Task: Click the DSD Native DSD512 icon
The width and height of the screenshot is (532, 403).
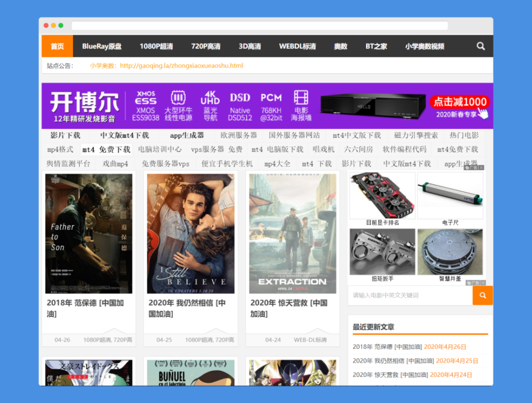Action: coord(240,106)
